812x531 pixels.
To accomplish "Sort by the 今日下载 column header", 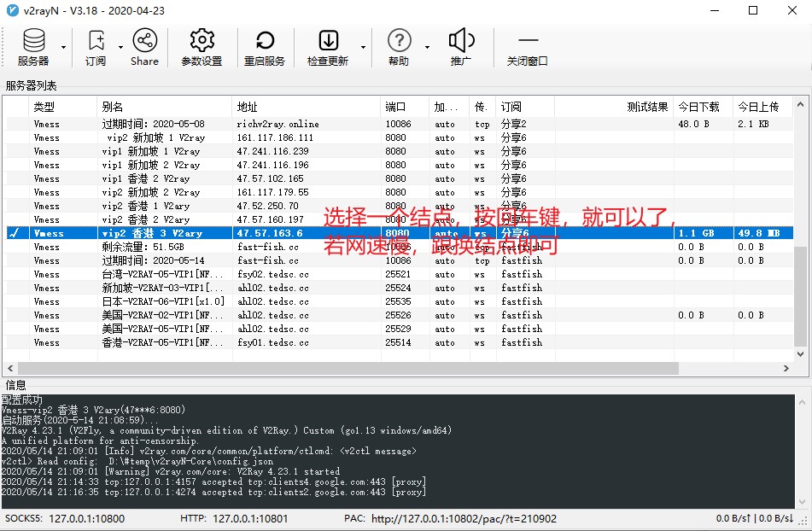I will (x=704, y=107).
